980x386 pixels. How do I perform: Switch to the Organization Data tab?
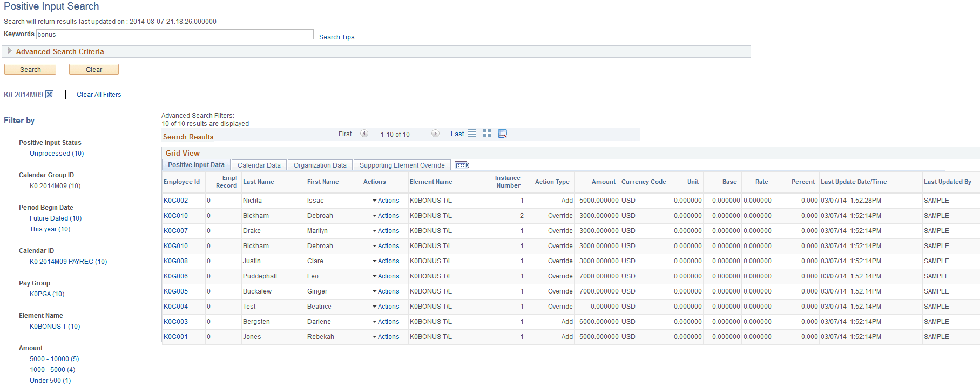[320, 165]
